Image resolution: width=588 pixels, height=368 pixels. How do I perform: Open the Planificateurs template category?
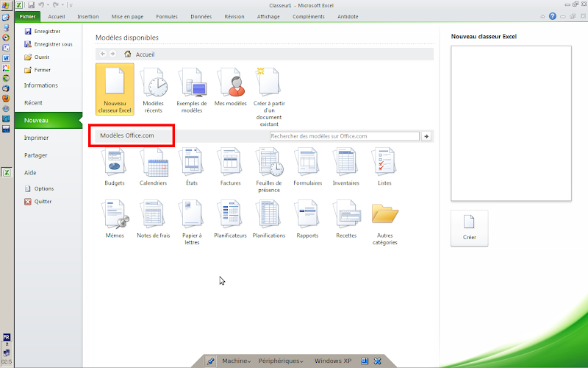[230, 219]
